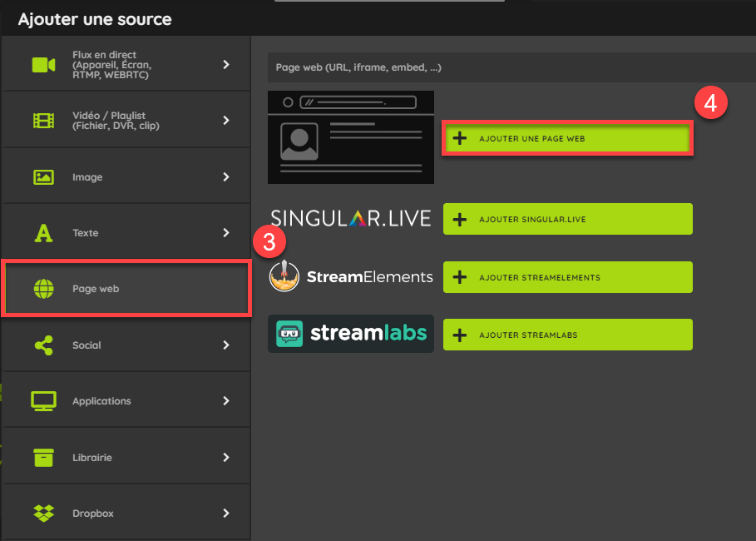The width and height of the screenshot is (756, 541).
Task: Click the Page web (URL, iframe, embed) header
Action: 511,67
